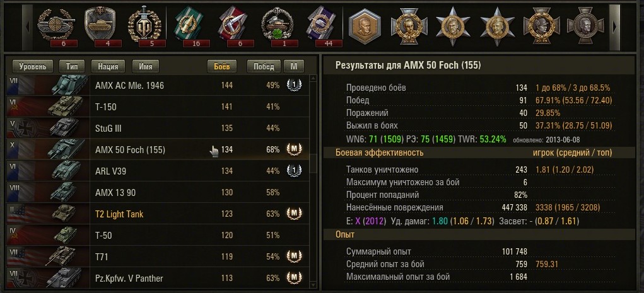Sort tank list by Нация
Screen dimensions: 644x293
[x=108, y=66]
